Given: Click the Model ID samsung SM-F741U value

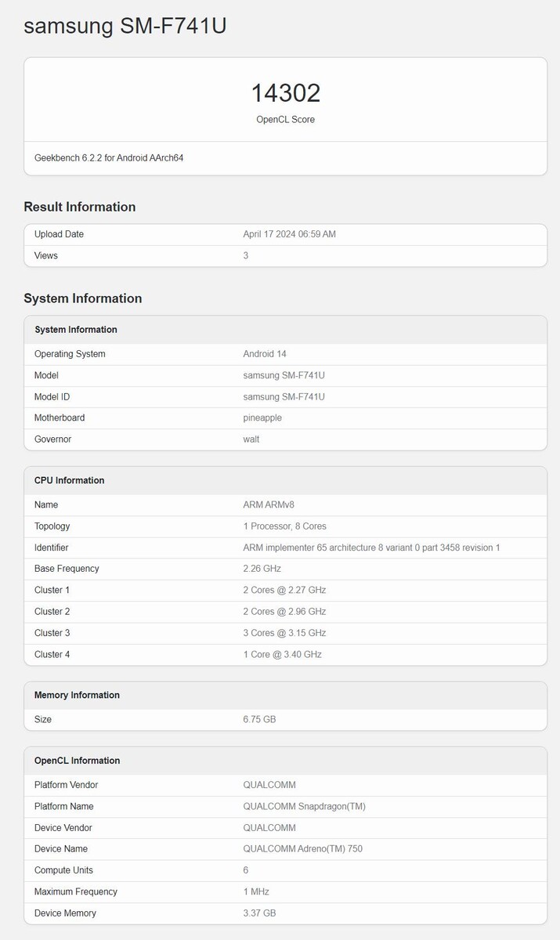Looking at the screenshot, I should pos(284,397).
